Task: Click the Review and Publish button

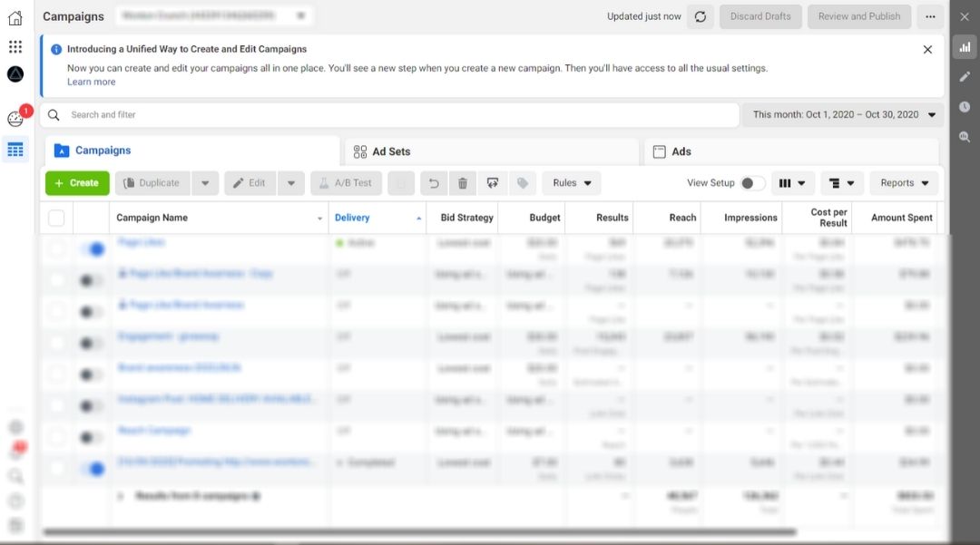Action: tap(858, 16)
